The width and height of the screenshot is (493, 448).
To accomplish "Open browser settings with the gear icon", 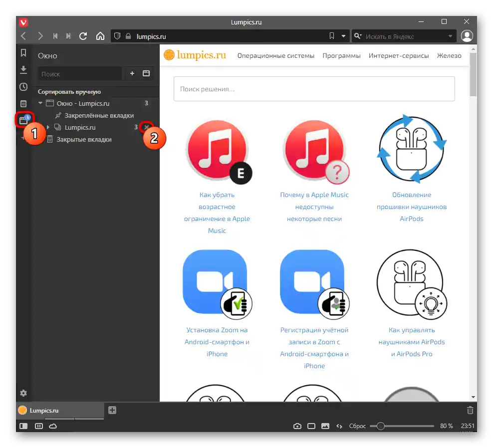I will tap(23, 393).
